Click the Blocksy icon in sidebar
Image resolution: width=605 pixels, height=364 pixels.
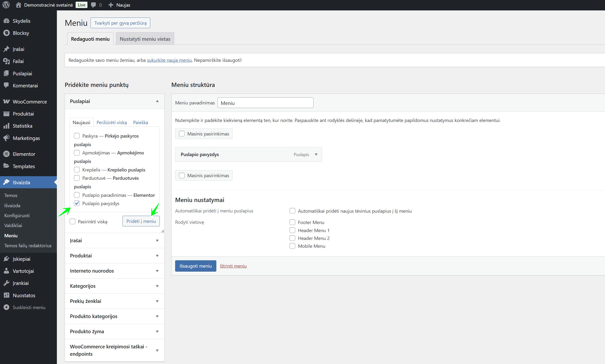pos(6,33)
